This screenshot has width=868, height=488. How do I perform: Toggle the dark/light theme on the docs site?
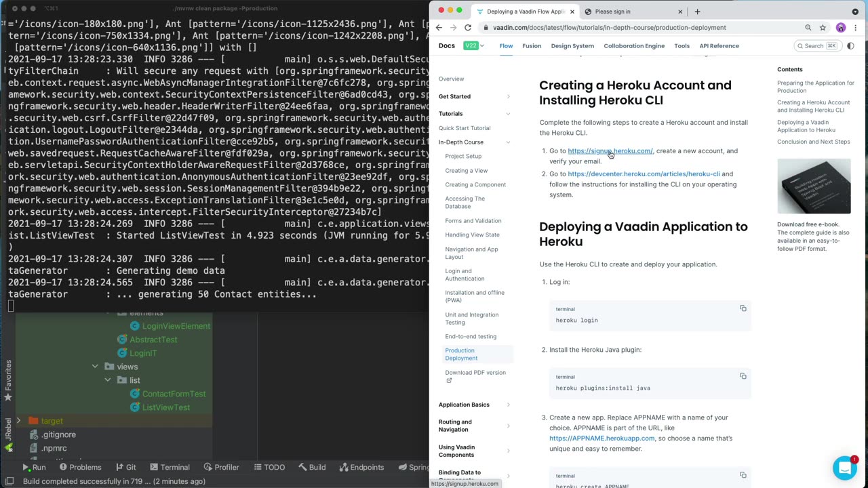(x=850, y=46)
